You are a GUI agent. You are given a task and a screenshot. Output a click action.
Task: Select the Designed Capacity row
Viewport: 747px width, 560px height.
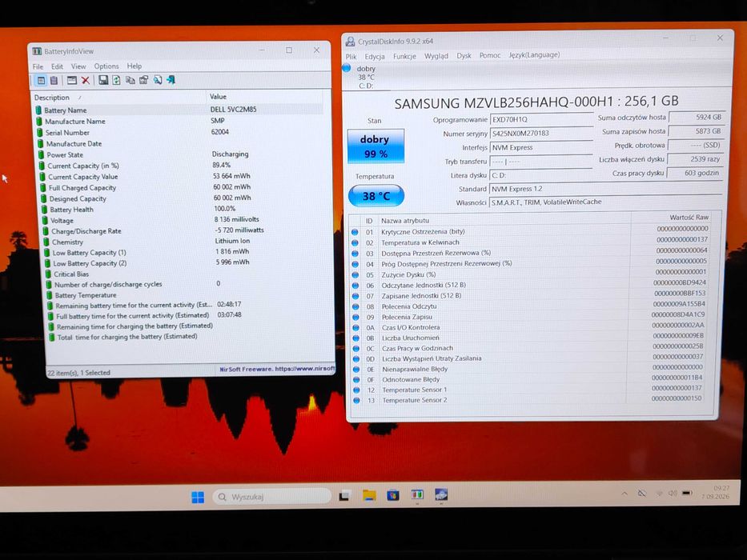(183, 198)
